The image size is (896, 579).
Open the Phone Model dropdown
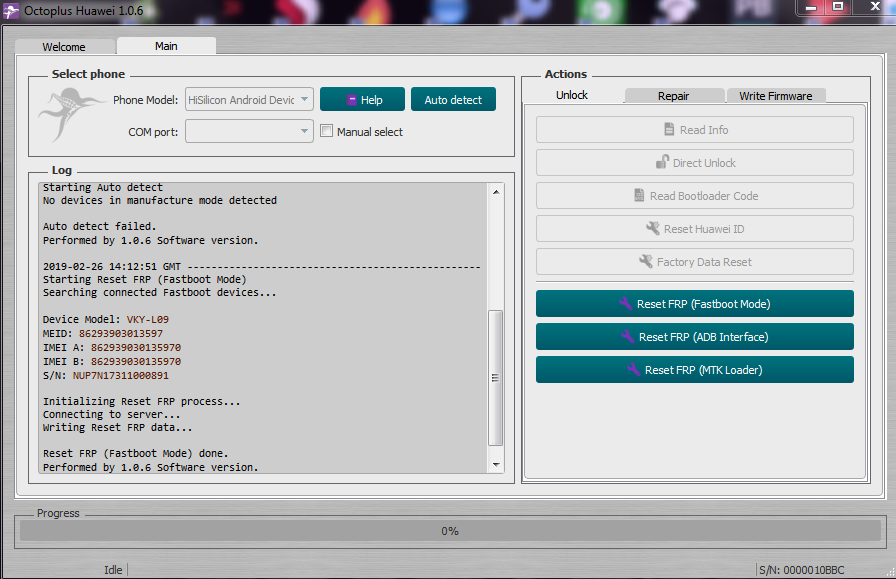coord(249,99)
